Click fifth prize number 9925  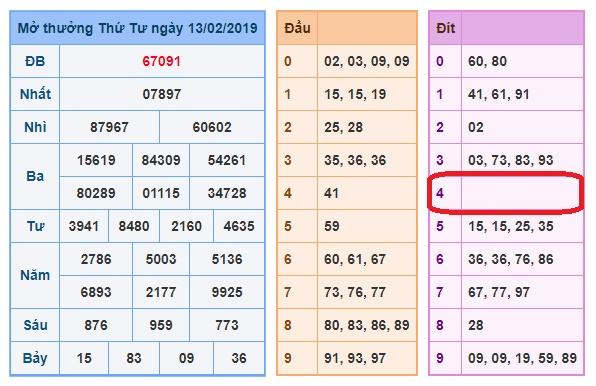coord(227,293)
